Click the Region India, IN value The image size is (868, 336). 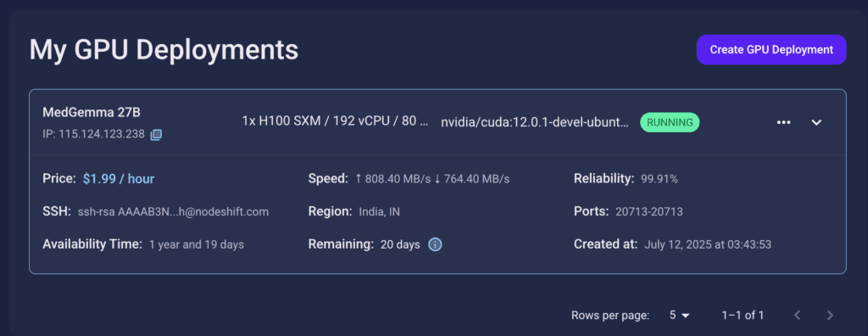tap(379, 212)
